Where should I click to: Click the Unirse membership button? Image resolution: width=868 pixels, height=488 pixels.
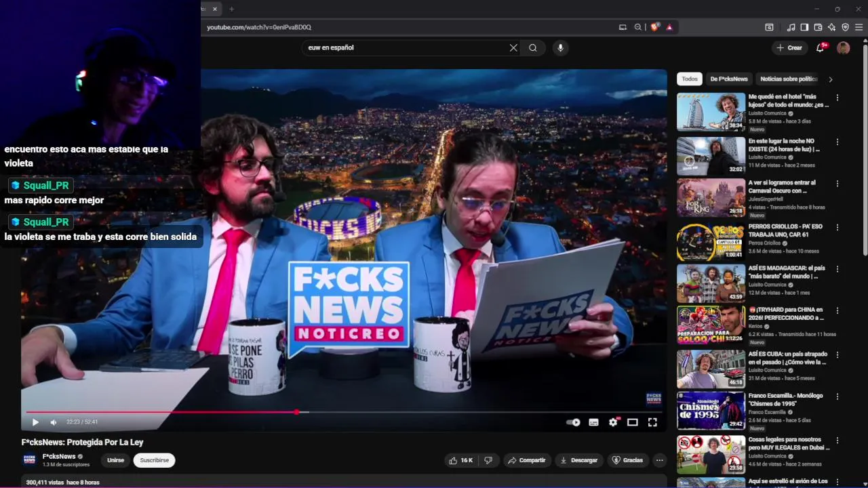(116, 460)
